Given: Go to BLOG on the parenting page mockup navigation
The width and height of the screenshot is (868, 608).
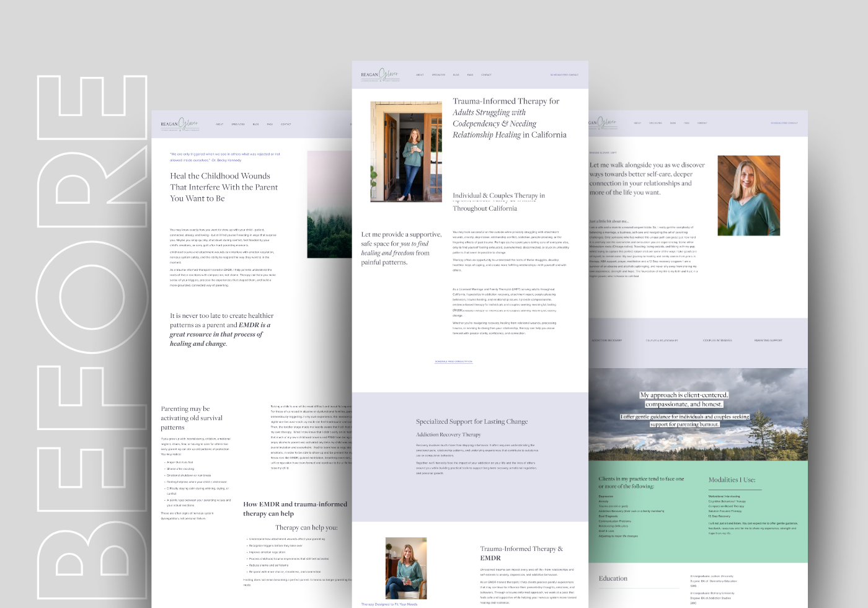Looking at the screenshot, I should 255,124.
